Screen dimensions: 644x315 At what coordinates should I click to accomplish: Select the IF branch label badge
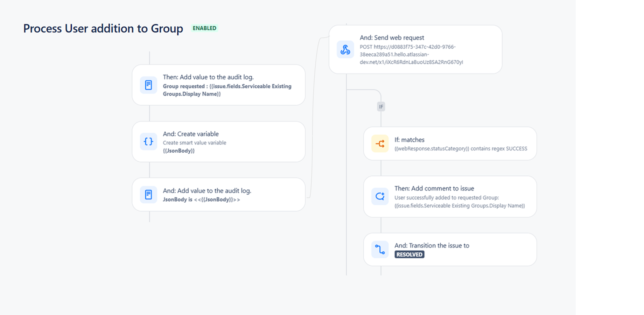coord(381,107)
